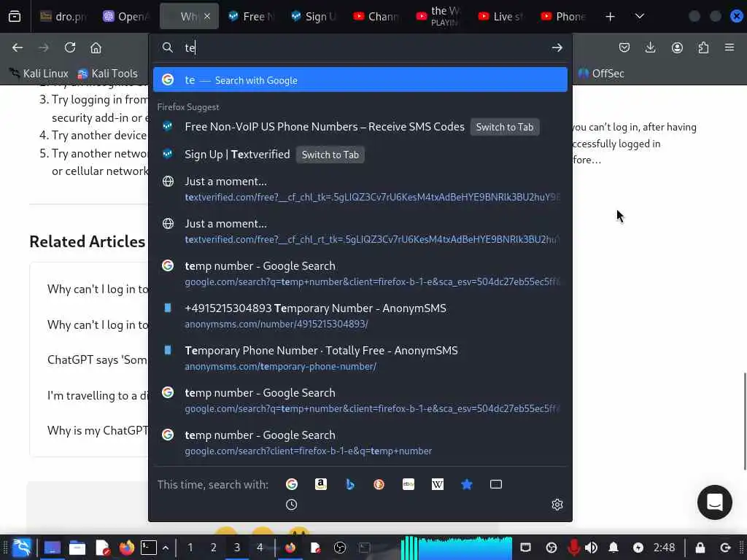The width and height of the screenshot is (747, 560).
Task: Go to the Firefox home page
Action: (96, 47)
